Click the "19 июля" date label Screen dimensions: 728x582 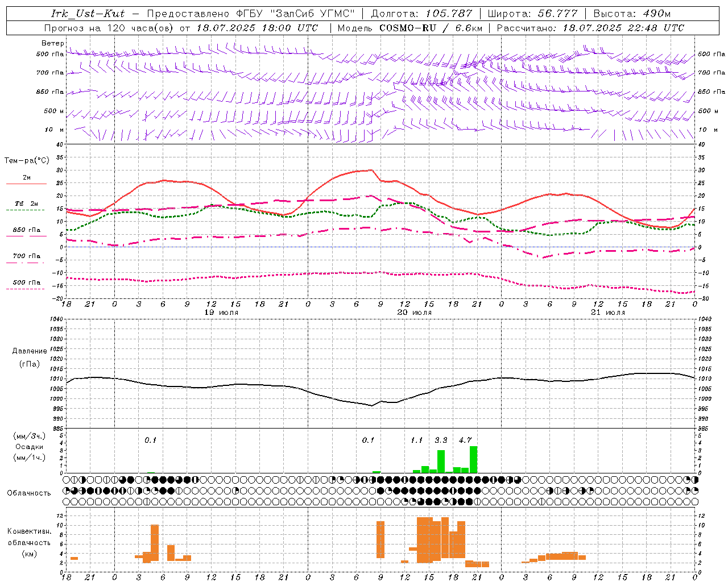(x=221, y=313)
